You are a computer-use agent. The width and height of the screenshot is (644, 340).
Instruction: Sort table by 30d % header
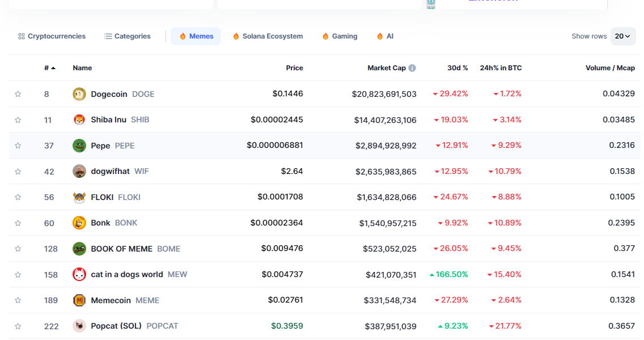(457, 68)
